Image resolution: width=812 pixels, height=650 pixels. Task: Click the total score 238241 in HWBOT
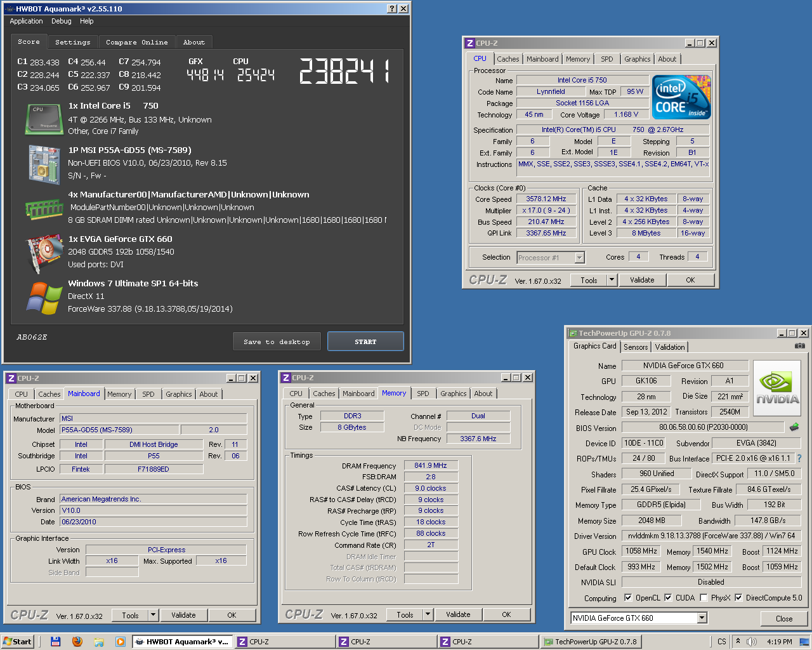point(344,71)
